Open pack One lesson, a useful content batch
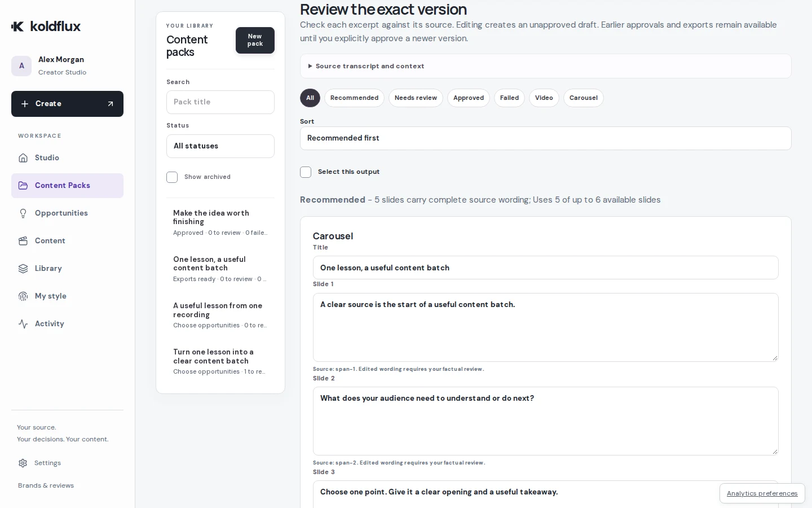This screenshot has height=508, width=812. pos(220,269)
